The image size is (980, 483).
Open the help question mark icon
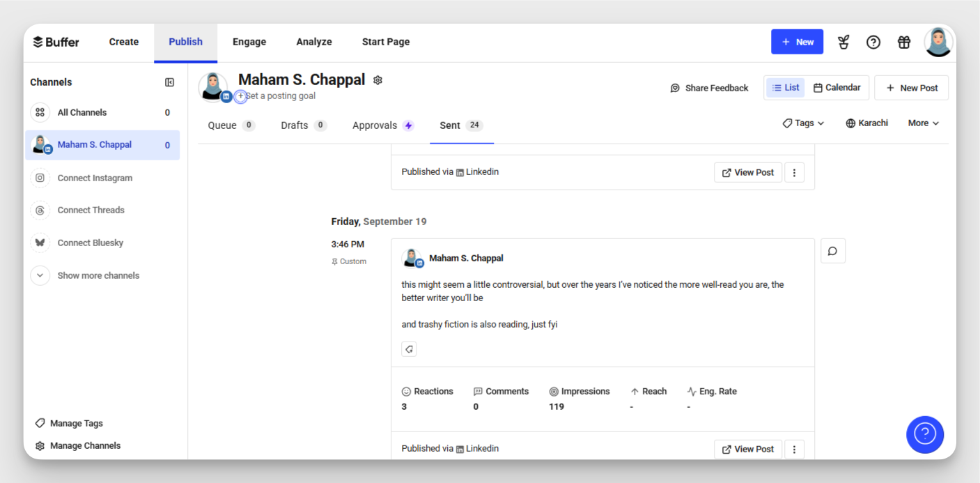pyautogui.click(x=873, y=42)
